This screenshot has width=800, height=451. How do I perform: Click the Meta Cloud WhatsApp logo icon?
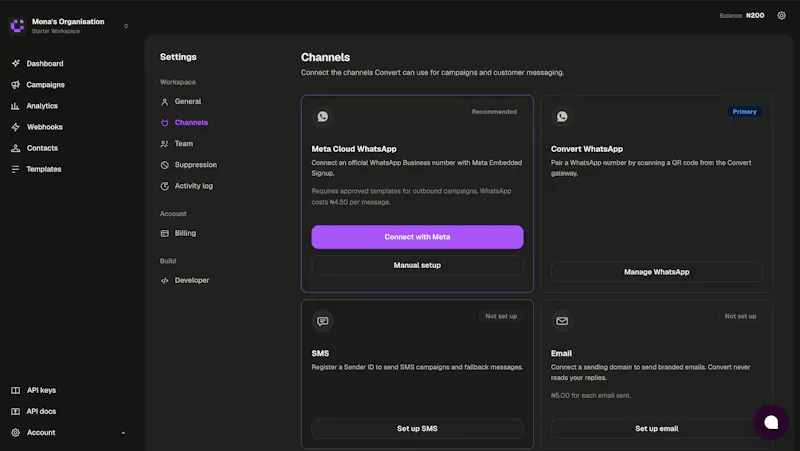322,116
